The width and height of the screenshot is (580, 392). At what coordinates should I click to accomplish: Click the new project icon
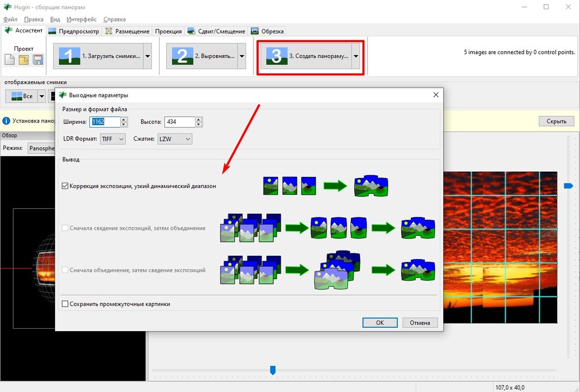pyautogui.click(x=10, y=60)
